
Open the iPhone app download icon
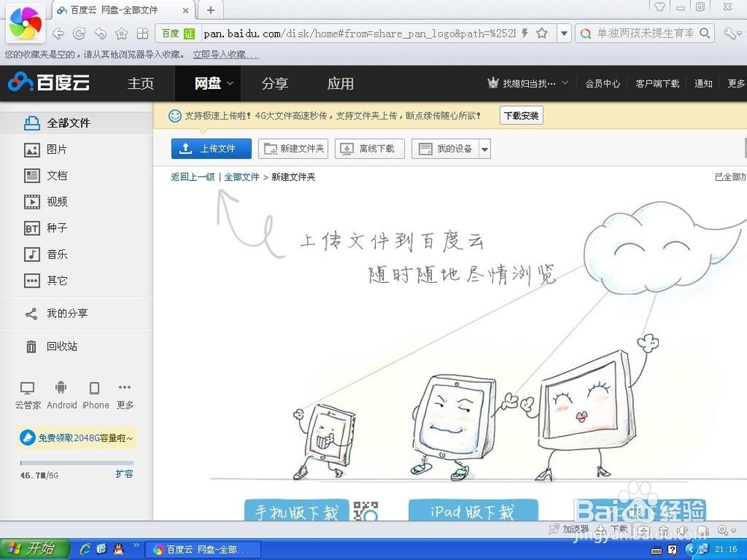point(95,387)
